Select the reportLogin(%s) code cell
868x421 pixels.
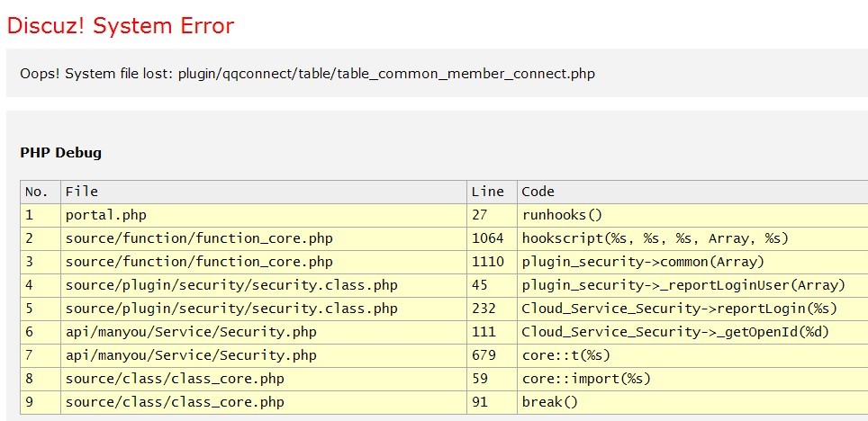(692, 309)
